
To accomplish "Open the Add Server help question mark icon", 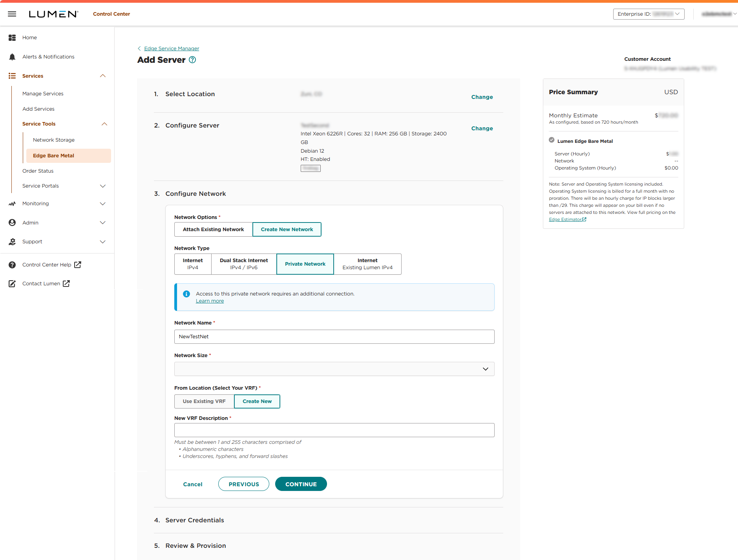I will tap(192, 60).
